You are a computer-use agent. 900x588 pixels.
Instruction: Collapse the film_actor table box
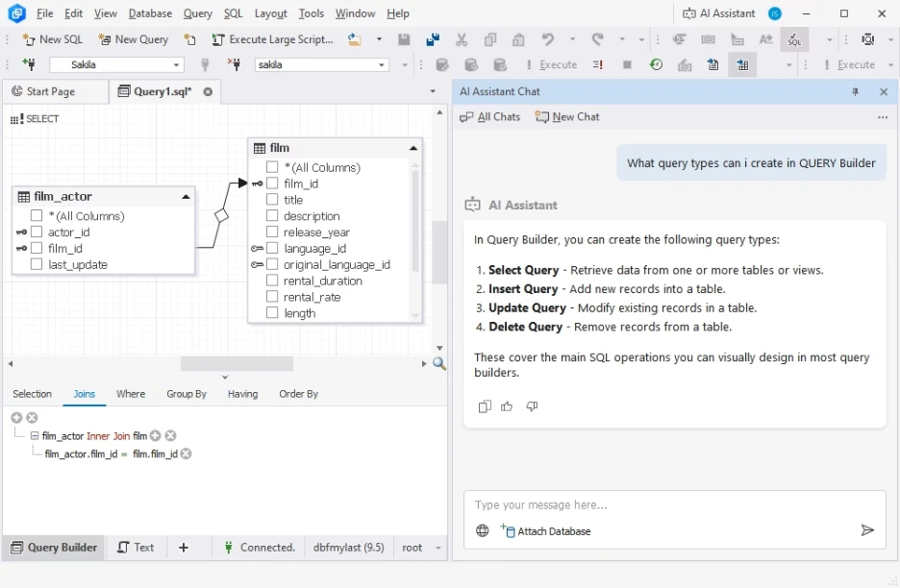[186, 197]
